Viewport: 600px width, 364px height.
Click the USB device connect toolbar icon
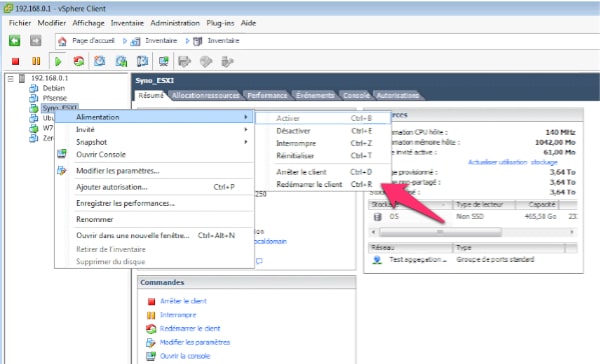coord(227,61)
